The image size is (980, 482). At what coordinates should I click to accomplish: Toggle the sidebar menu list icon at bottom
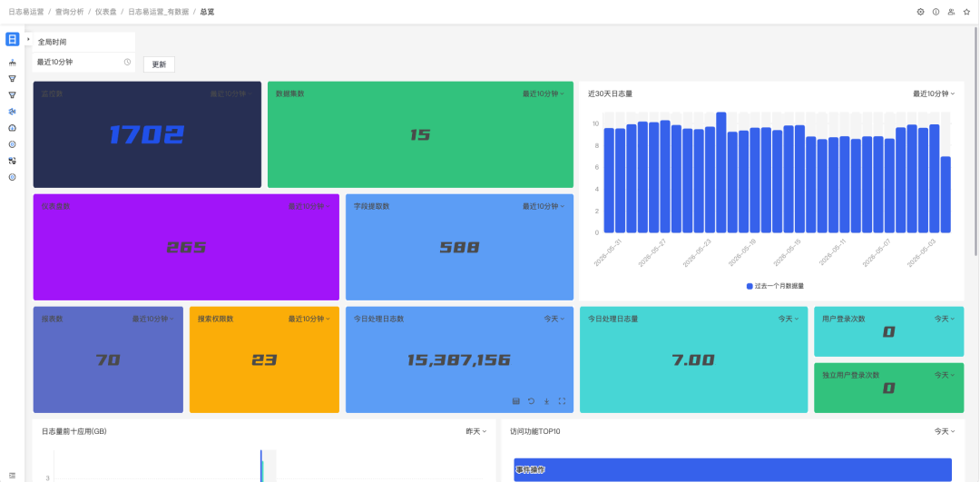click(x=12, y=476)
